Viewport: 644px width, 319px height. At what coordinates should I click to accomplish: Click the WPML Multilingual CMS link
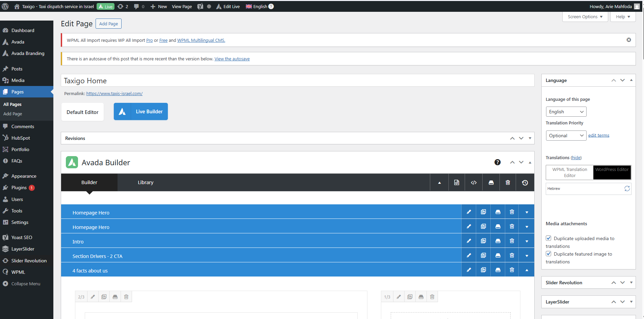pyautogui.click(x=201, y=40)
